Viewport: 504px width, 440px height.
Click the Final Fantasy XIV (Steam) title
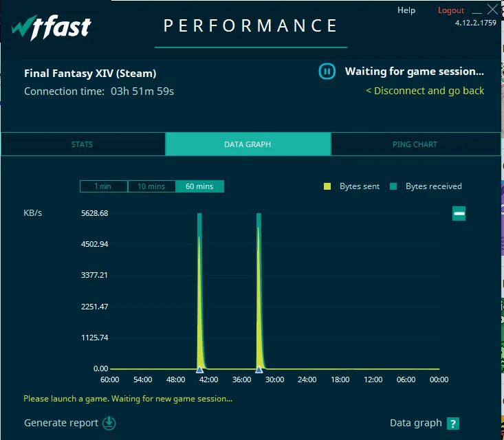point(90,74)
